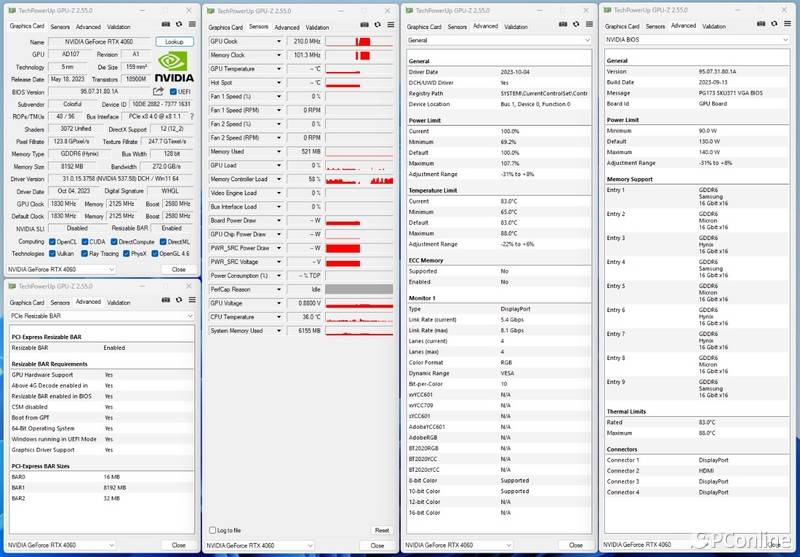Switch to Validation tab in Graphics Card window
Image resolution: width=800 pixels, height=557 pixels.
coord(118,27)
